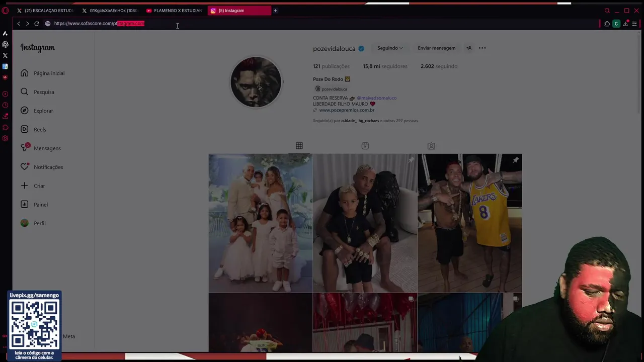Open @malvadaomaluco mention link
This screenshot has height=362, width=644.
[377, 98]
